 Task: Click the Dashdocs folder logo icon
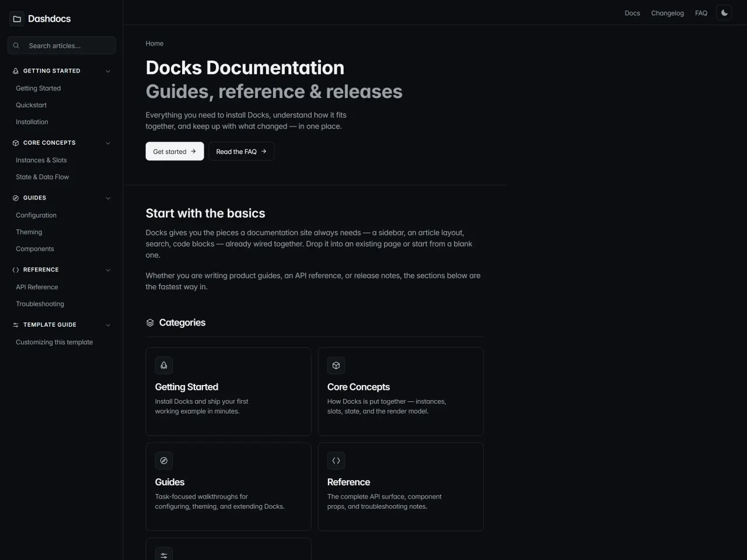tap(17, 19)
